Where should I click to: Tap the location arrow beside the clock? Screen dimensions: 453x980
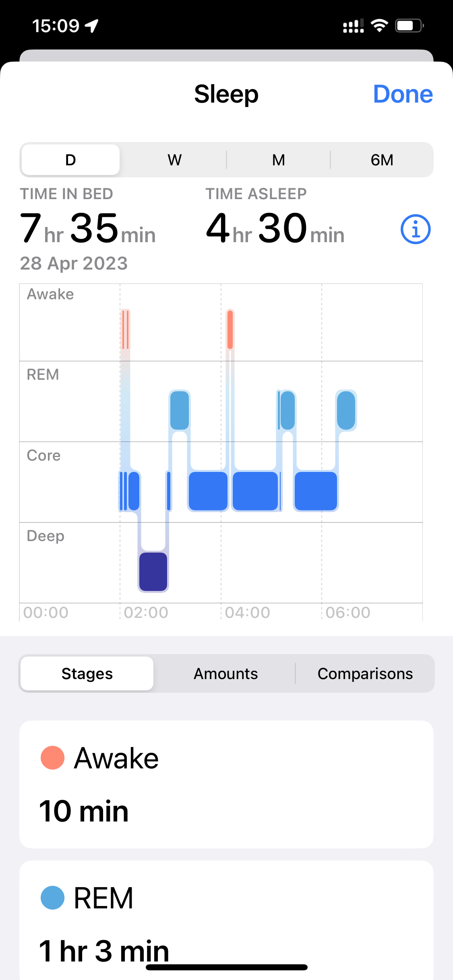[x=92, y=26]
